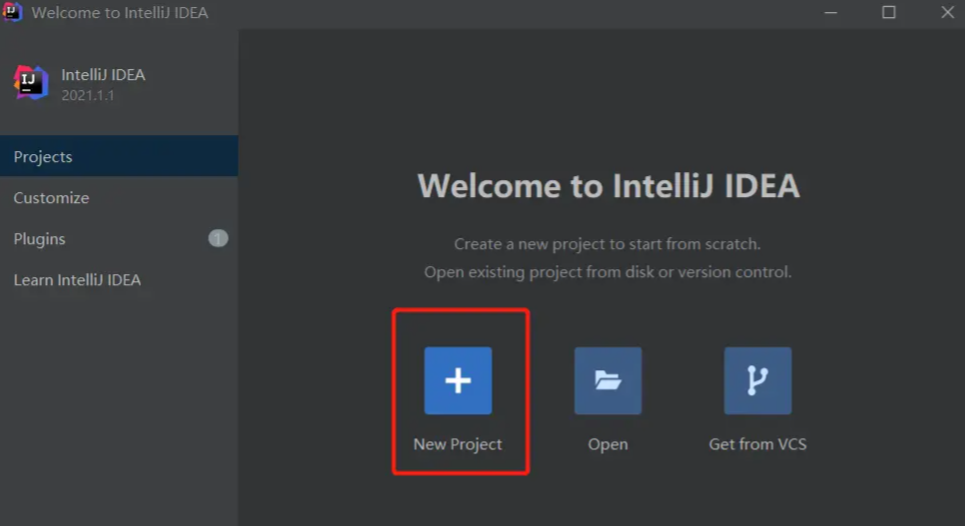This screenshot has width=965, height=526.
Task: Close the Welcome to IntelliJ IDEA window
Action: (947, 12)
